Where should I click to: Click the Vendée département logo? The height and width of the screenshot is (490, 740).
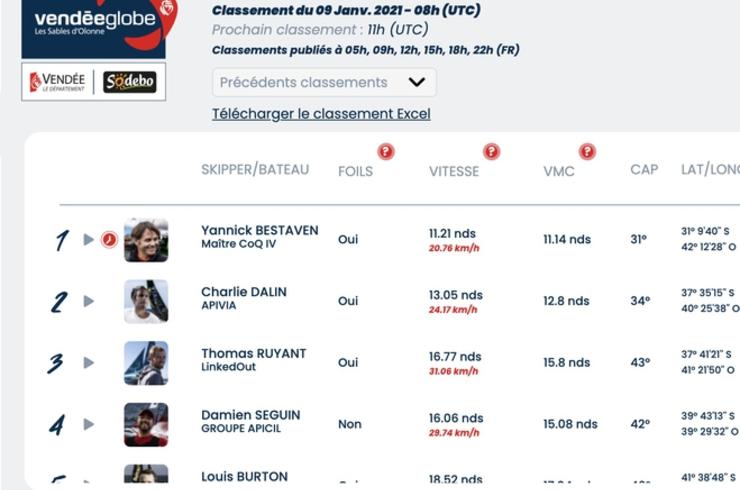point(58,82)
